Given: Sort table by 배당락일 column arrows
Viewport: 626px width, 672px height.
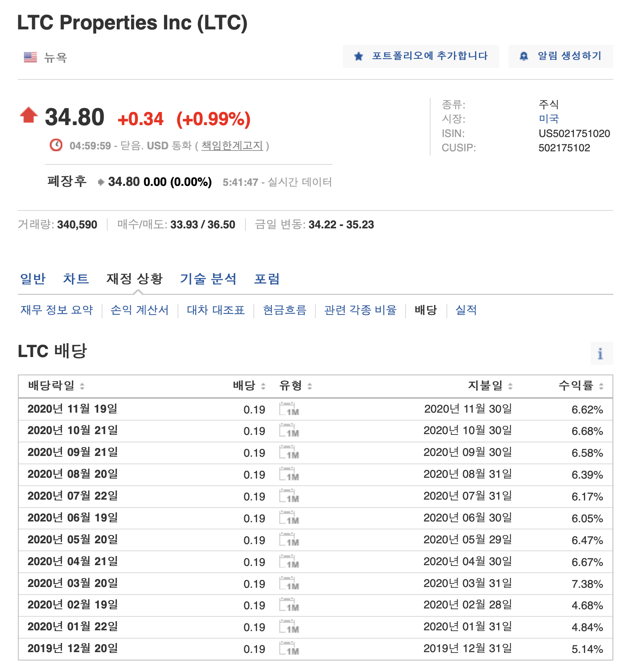Looking at the screenshot, I should [82, 386].
